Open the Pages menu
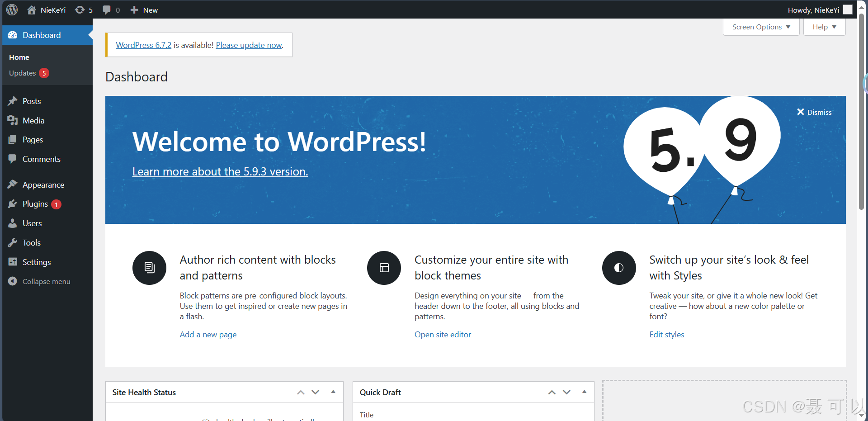This screenshot has width=868, height=421. (47, 140)
